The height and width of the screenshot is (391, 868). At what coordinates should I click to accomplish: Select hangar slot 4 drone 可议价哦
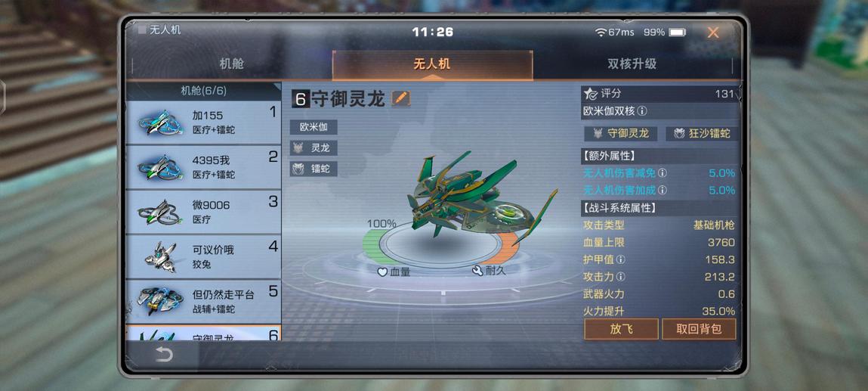204,257
